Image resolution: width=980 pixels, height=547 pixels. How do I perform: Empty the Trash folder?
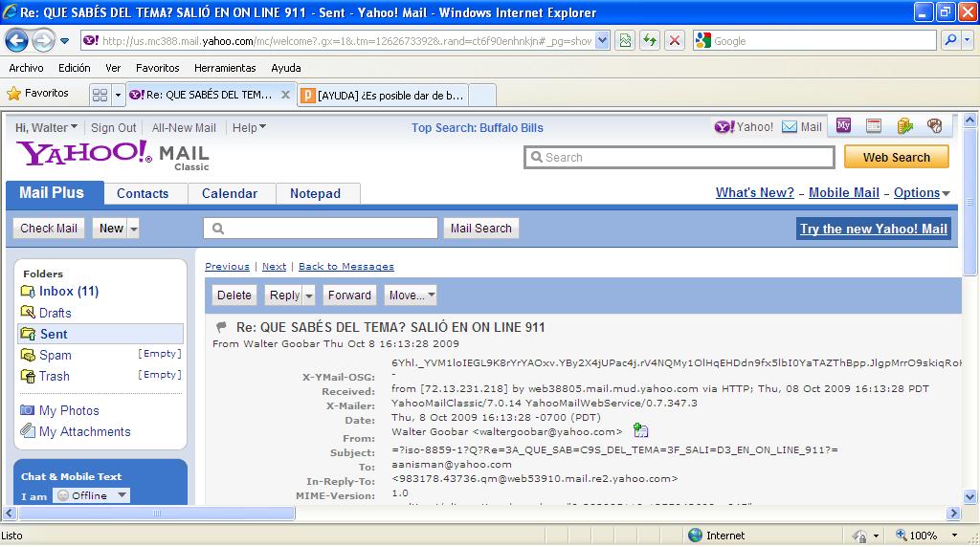160,375
